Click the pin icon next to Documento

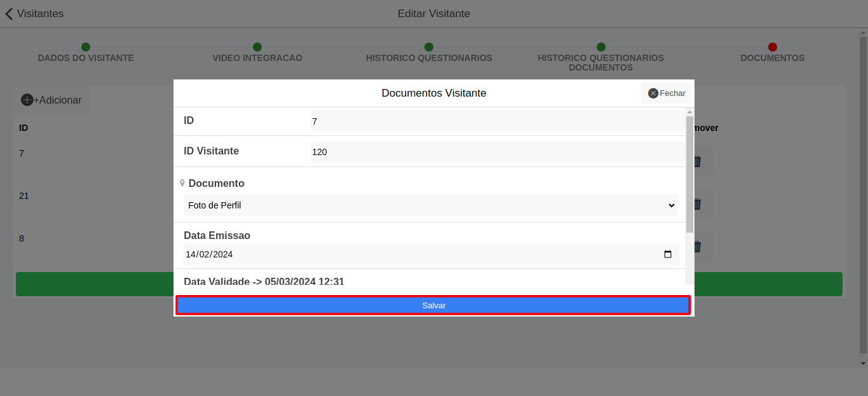[182, 183]
